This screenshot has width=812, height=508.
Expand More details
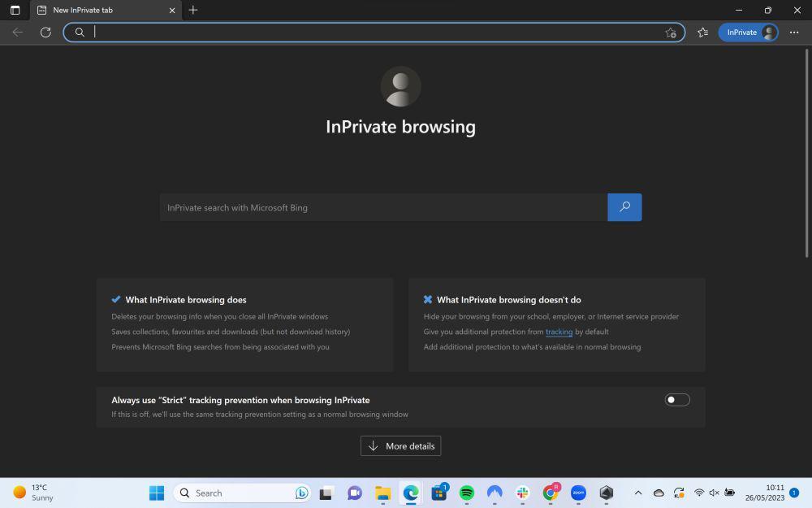[x=401, y=445]
